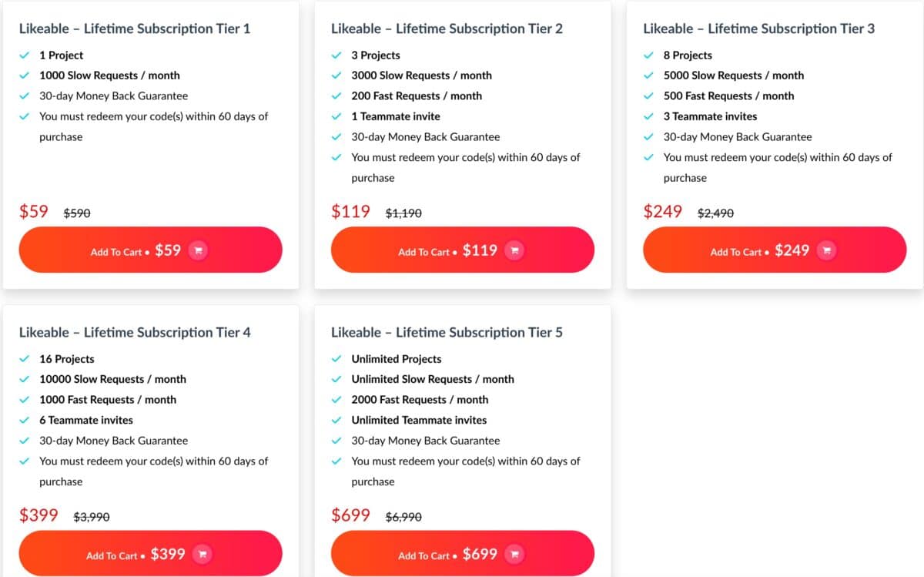The height and width of the screenshot is (577, 924).
Task: Open Likeable Lifetime Subscription Tier 4 title
Action: coord(135,332)
